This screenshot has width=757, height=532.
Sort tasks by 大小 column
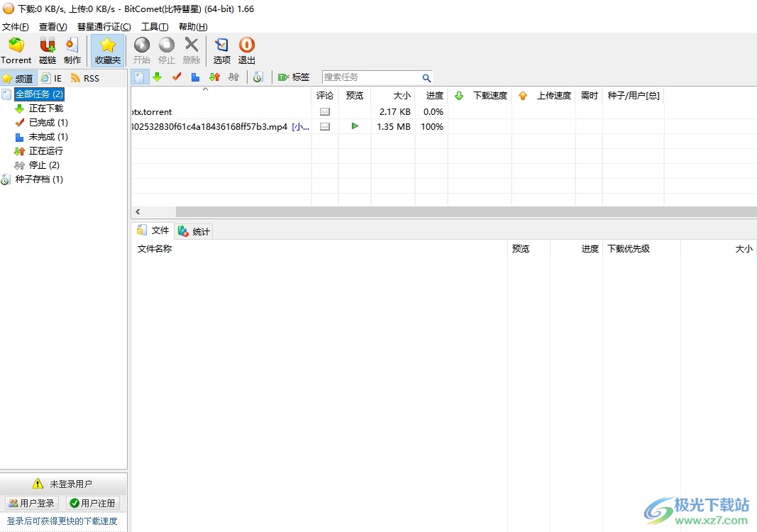[393, 96]
